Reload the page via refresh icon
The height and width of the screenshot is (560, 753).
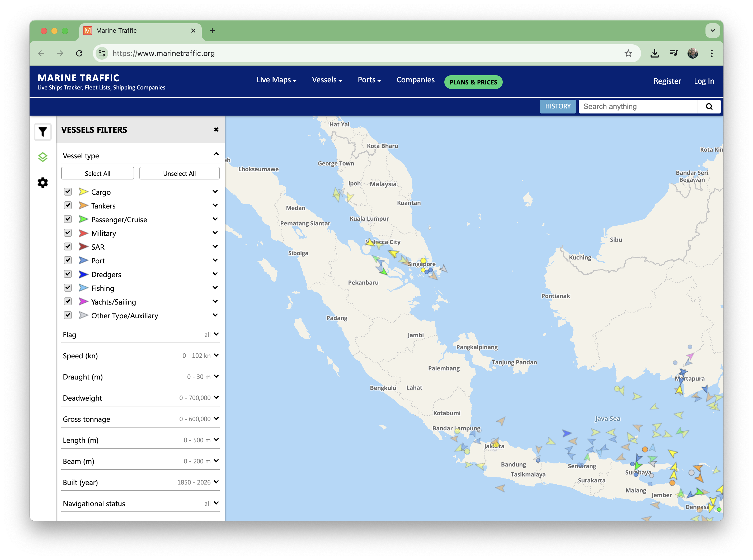pyautogui.click(x=80, y=53)
